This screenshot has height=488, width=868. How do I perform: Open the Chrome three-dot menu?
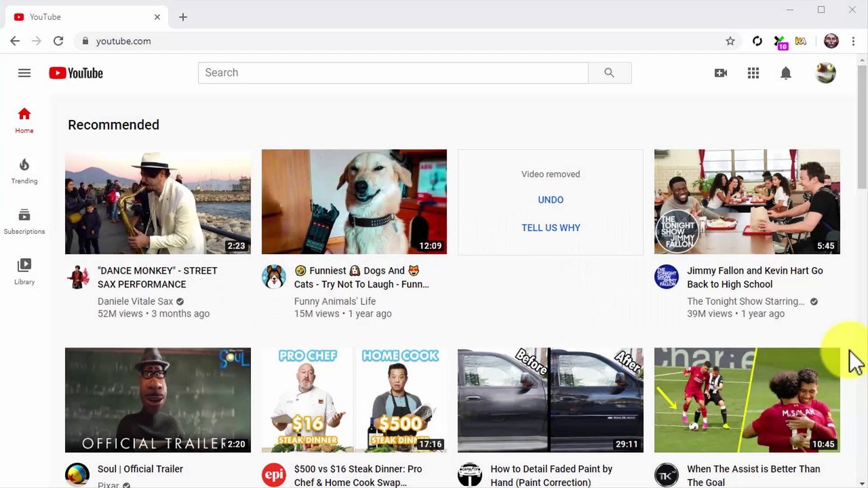pos(853,41)
